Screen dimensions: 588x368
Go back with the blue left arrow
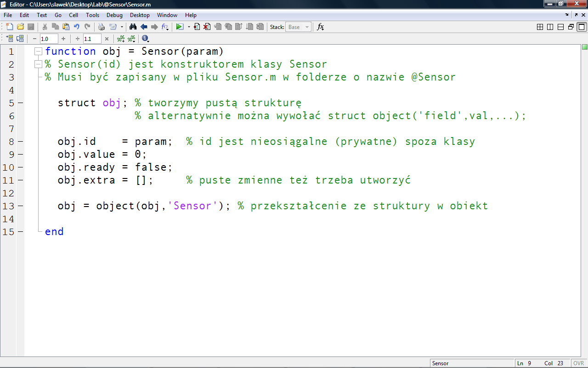click(x=144, y=27)
